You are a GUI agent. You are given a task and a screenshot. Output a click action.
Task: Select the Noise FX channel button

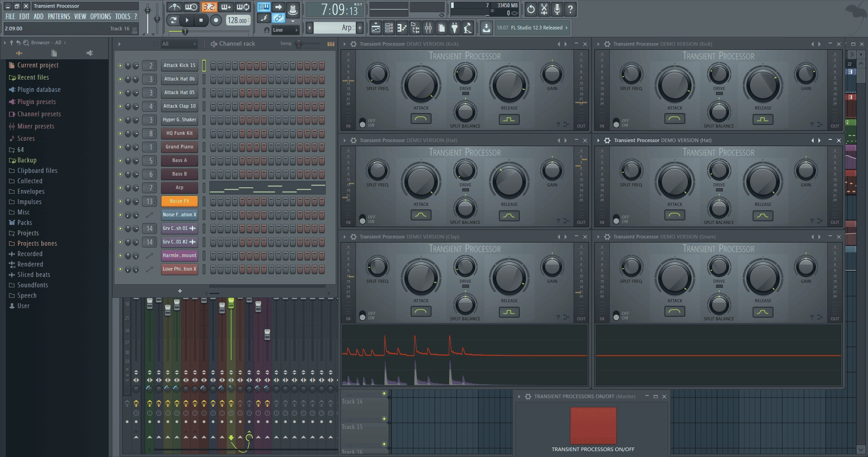pos(179,201)
